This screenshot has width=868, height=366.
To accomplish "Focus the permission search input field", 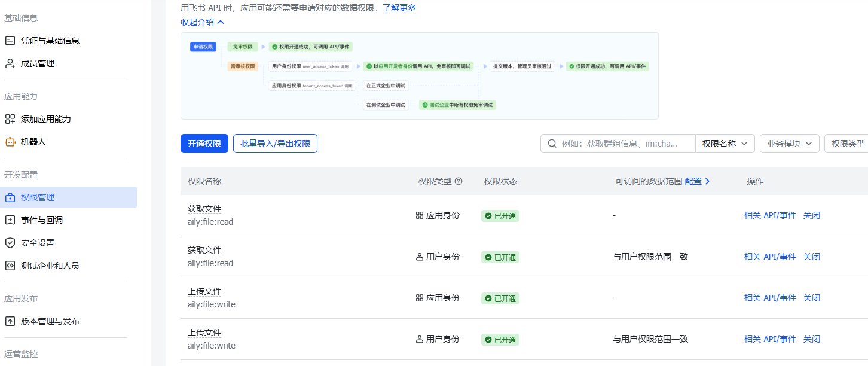I will click(618, 144).
